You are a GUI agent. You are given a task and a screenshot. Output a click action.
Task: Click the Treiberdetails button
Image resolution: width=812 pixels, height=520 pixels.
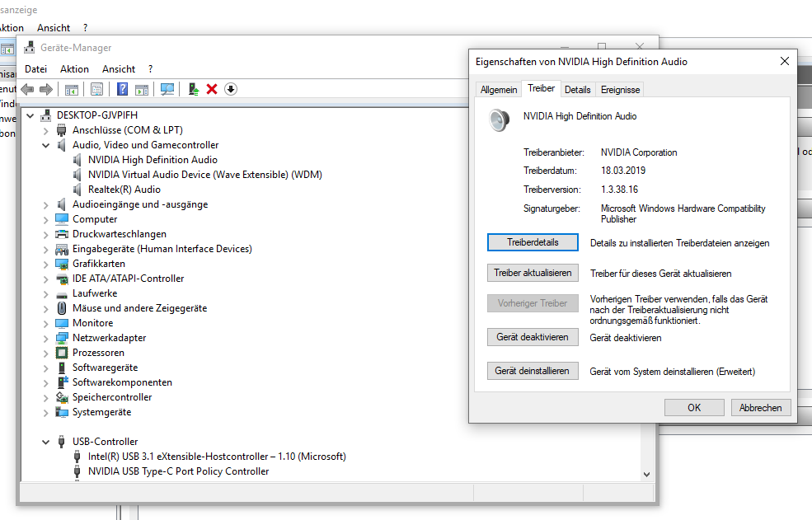533,242
